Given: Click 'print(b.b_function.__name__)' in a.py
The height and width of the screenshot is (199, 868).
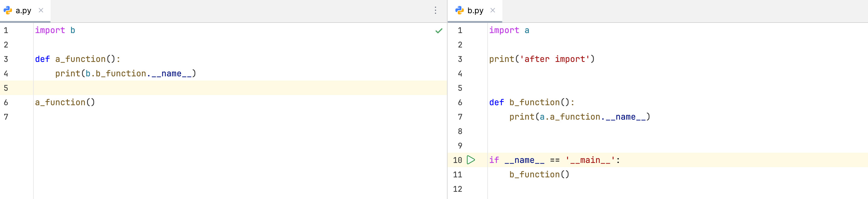Looking at the screenshot, I should (126, 74).
